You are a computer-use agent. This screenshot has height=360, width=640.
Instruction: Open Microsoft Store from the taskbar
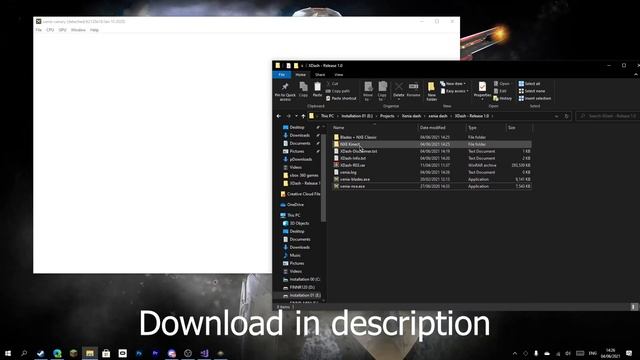coord(106,353)
